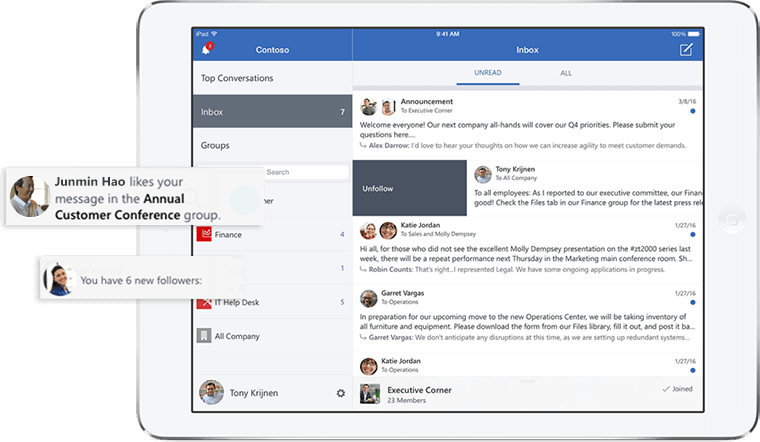Open Katie Jordan's message to Sales

tap(527, 248)
